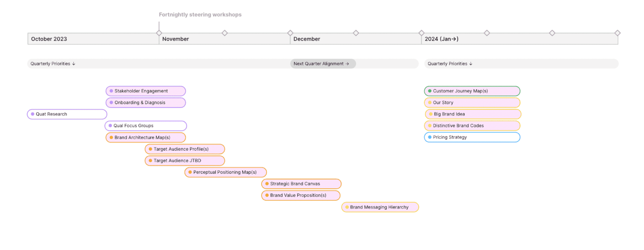
Task: Select the December timeline segment
Action: [355, 39]
